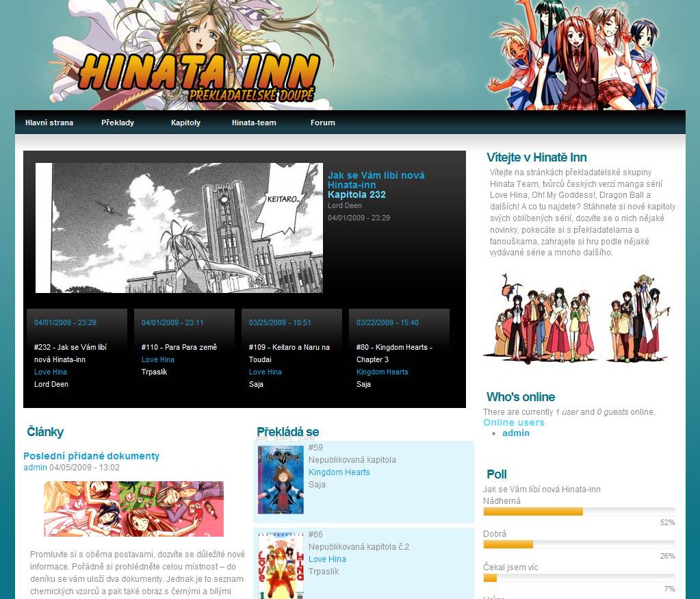This screenshot has height=599, width=700.
Task: Open the Překlady menu item
Action: click(x=118, y=123)
